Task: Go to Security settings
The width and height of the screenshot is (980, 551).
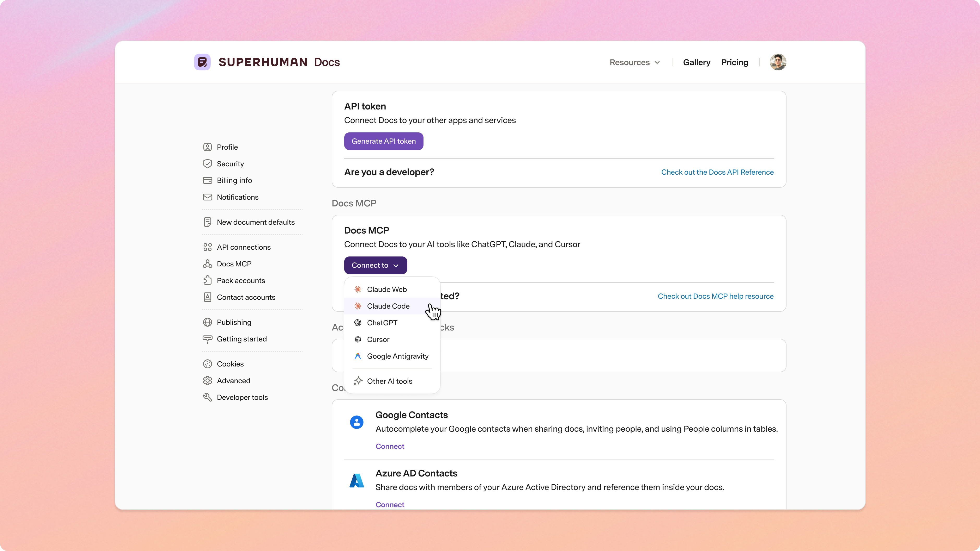Action: pos(224,164)
